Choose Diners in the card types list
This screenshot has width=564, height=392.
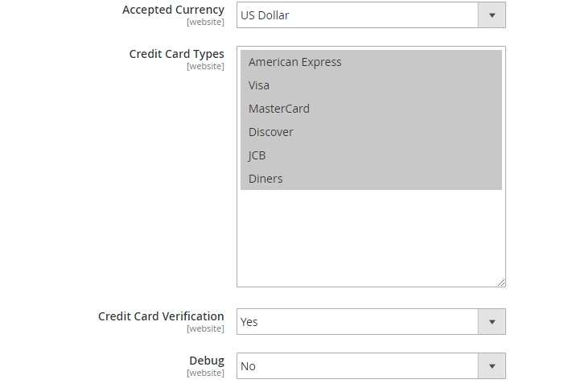pos(266,179)
